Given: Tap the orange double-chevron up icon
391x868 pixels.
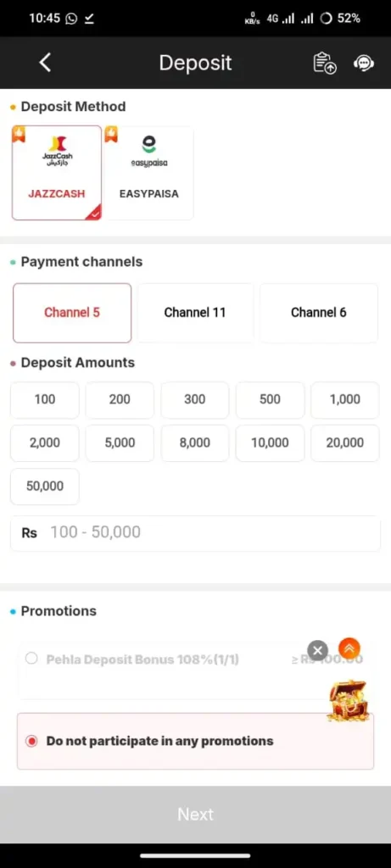Looking at the screenshot, I should point(349,648).
